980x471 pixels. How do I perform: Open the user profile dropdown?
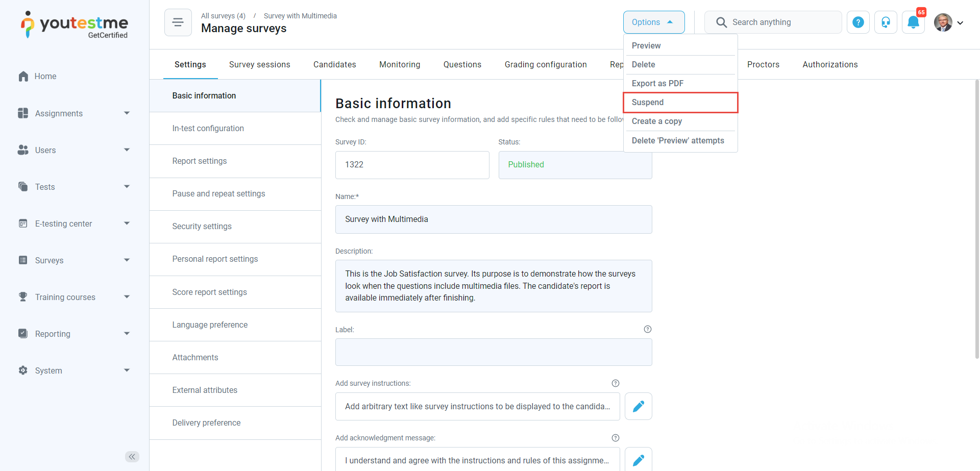[x=949, y=22]
